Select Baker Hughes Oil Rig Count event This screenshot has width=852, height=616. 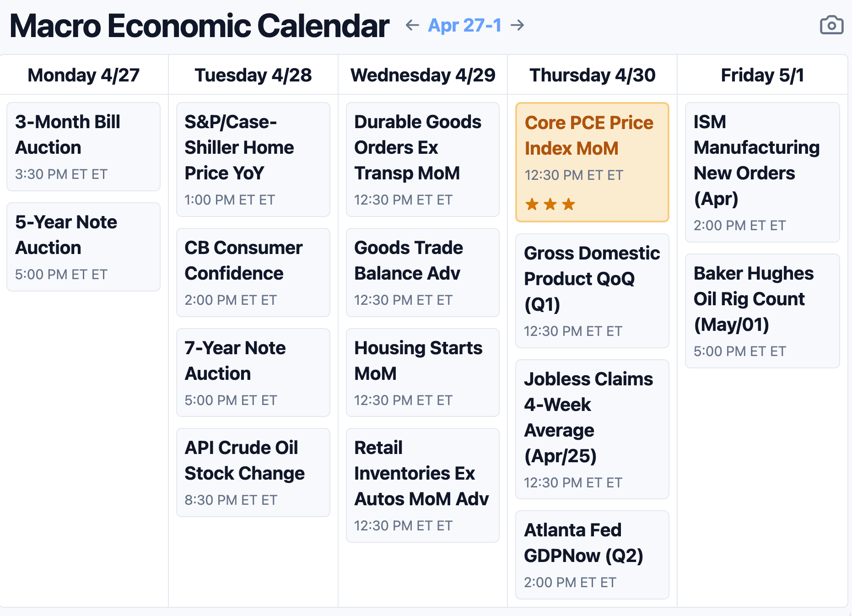(x=762, y=311)
